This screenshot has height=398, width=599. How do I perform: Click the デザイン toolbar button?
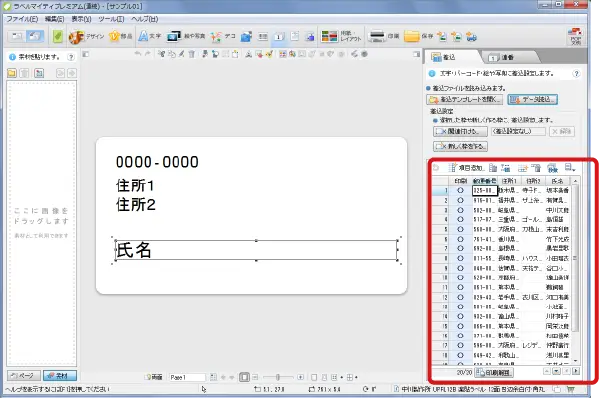coord(86,37)
